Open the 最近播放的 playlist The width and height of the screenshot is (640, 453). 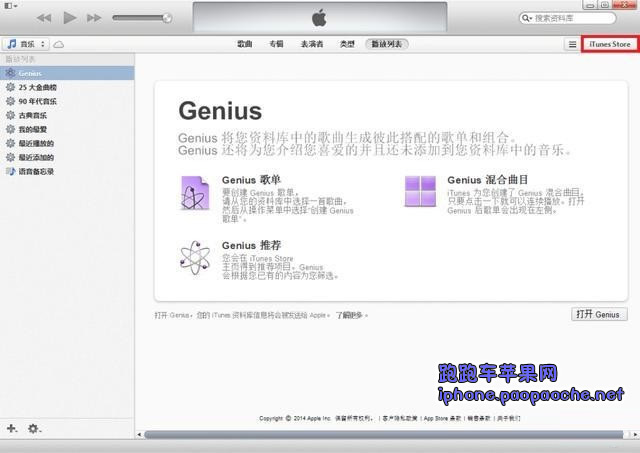(67, 143)
